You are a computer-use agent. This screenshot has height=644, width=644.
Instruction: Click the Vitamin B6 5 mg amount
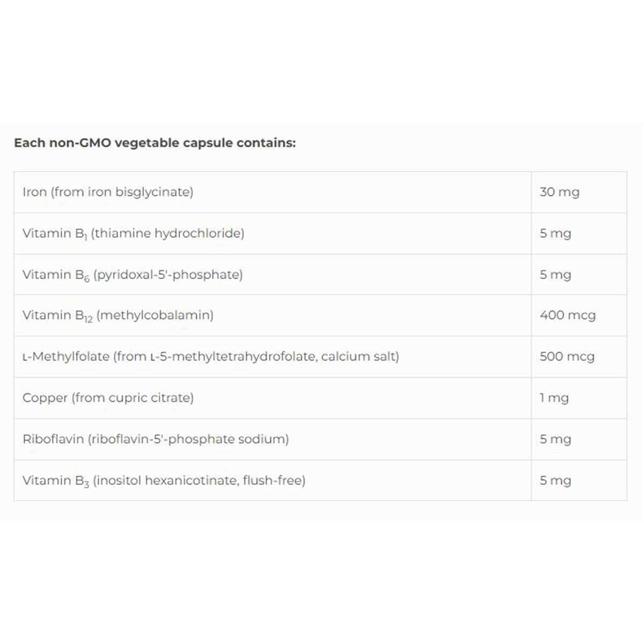tap(555, 275)
